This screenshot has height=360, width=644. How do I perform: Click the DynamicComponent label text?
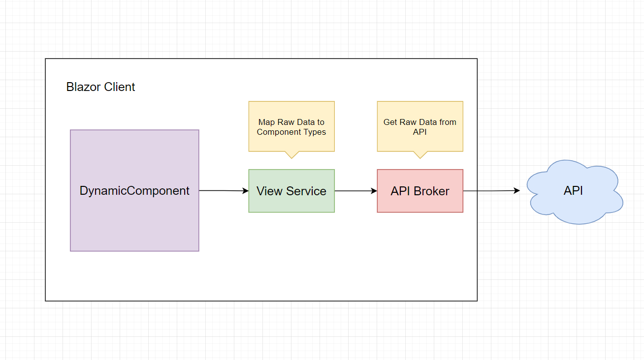[x=134, y=191]
